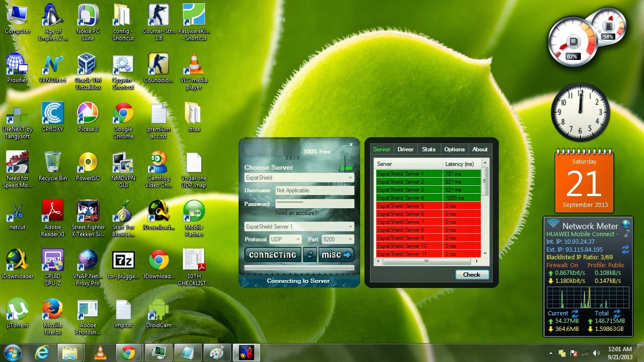Open the µTorrent desktop icon

pyautogui.click(x=17, y=313)
